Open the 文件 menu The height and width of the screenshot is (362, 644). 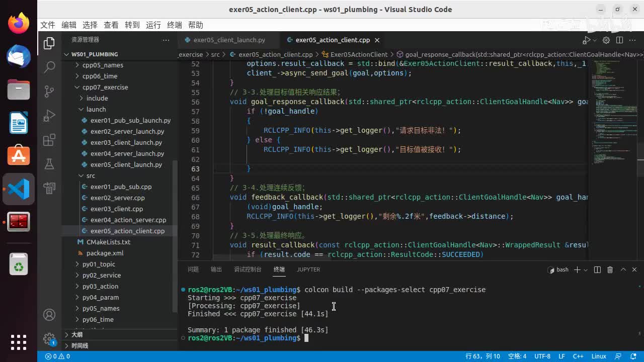(48, 25)
